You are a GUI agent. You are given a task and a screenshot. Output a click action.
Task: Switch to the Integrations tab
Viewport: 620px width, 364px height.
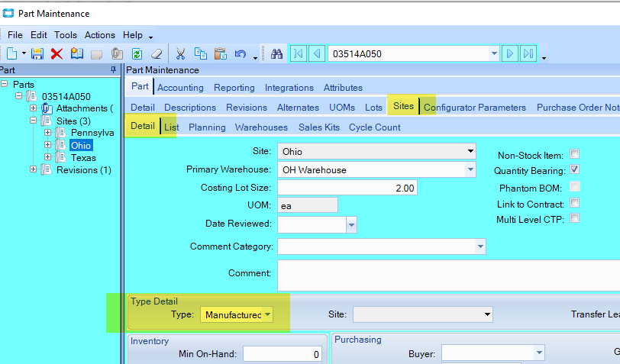click(289, 87)
